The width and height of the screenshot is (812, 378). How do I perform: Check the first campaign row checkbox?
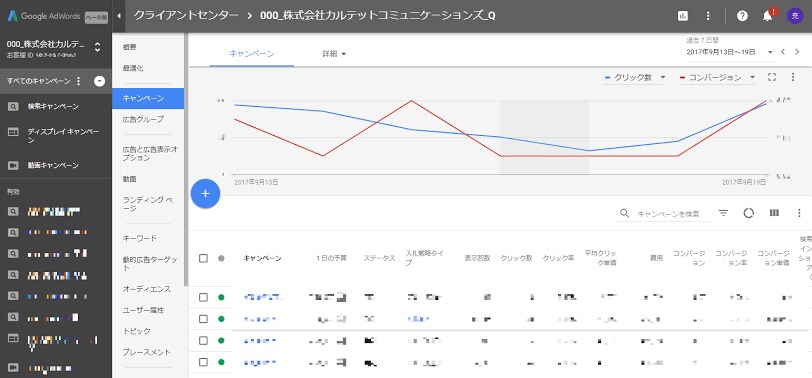(204, 297)
